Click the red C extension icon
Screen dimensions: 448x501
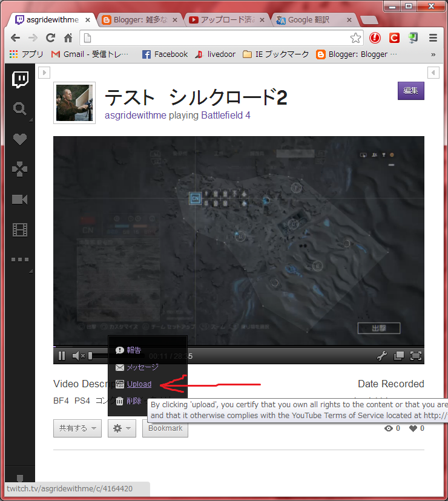coord(394,38)
